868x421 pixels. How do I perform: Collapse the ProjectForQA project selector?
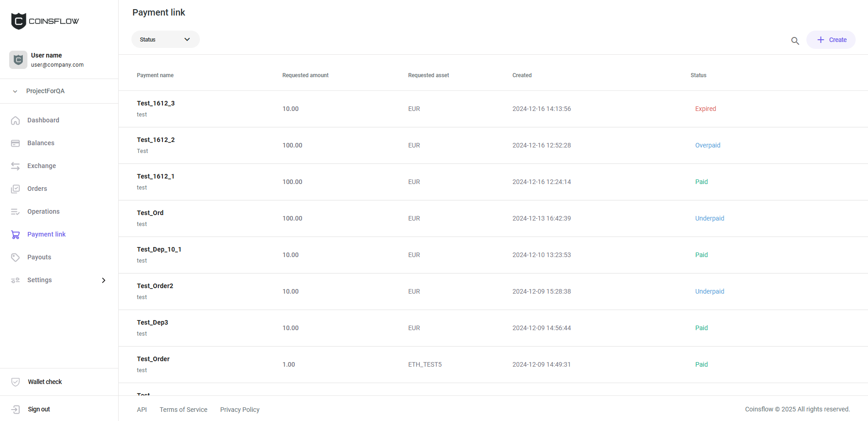point(15,91)
